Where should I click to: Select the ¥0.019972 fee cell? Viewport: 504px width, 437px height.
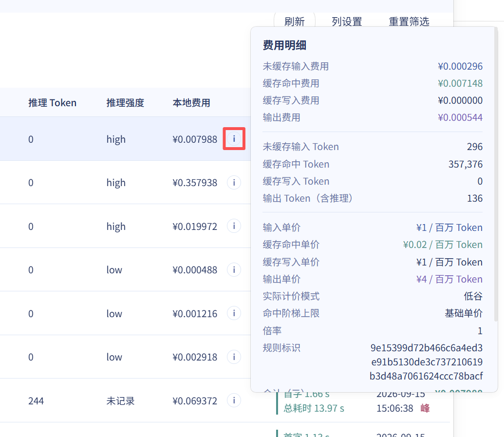(195, 227)
